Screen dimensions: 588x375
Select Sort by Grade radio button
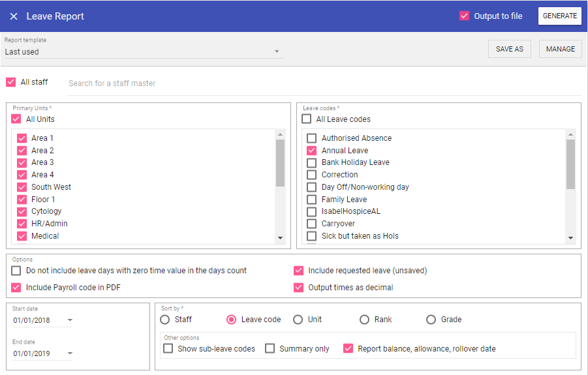click(431, 320)
